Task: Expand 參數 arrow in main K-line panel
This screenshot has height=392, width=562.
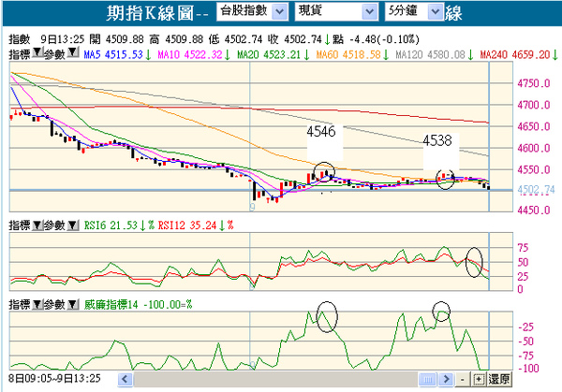Action: (73, 52)
